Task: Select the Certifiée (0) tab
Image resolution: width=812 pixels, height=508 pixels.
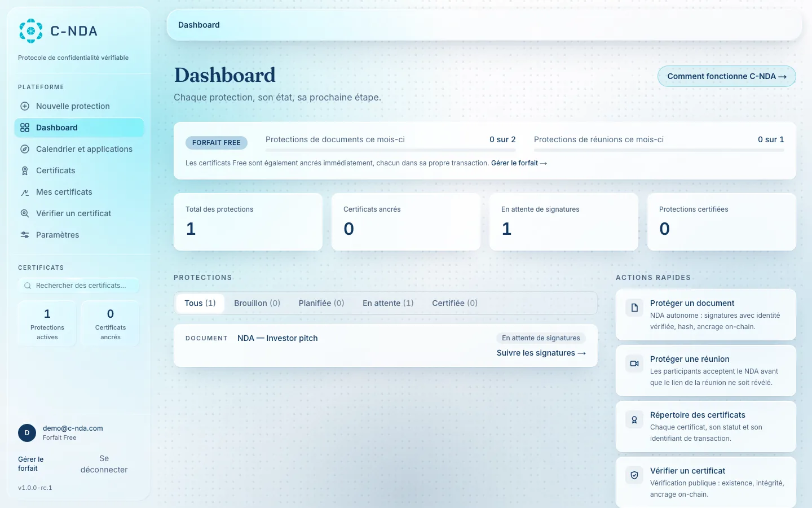Action: [454, 303]
